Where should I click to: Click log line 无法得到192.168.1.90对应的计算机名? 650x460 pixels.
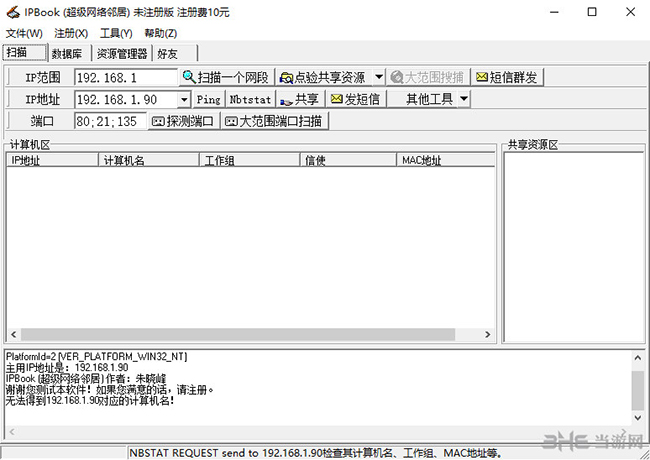(x=90, y=401)
